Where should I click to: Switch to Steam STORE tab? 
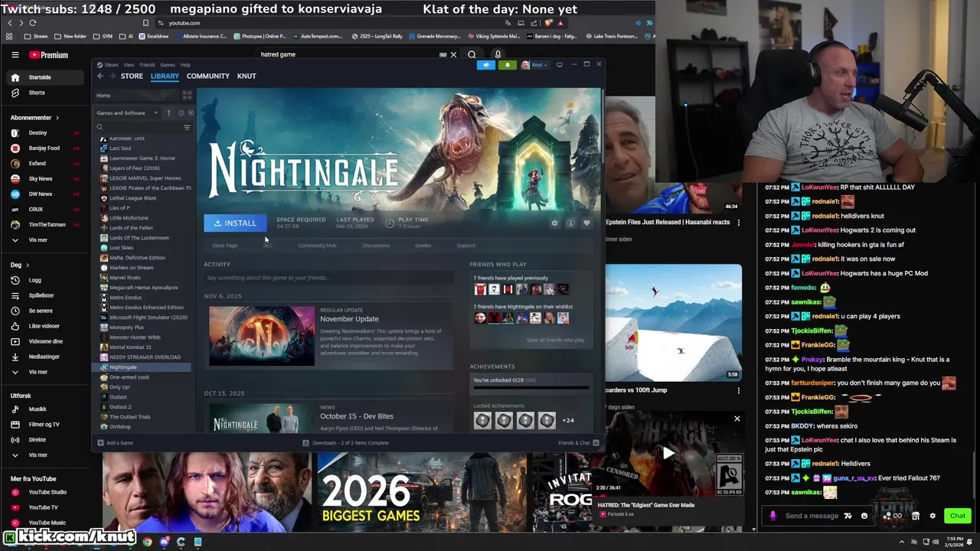click(132, 76)
